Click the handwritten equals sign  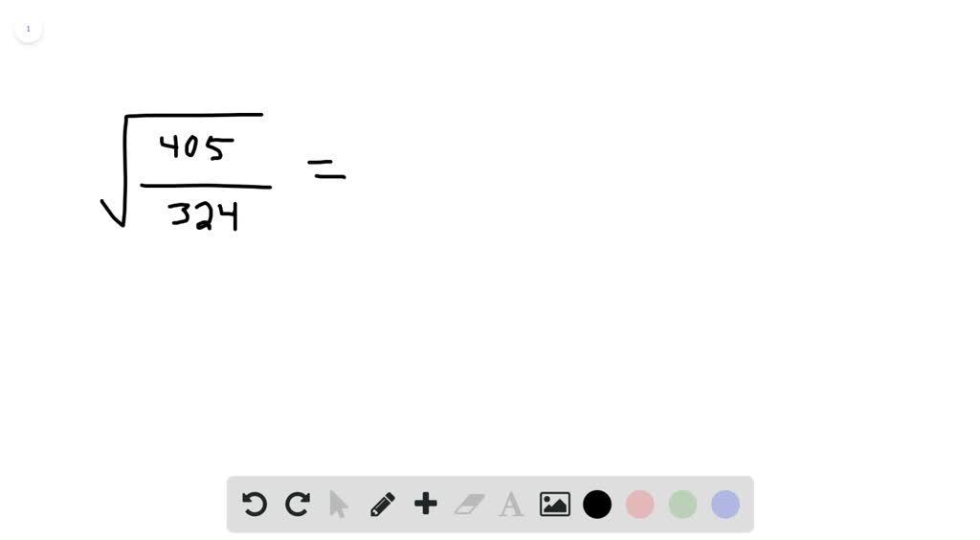326,169
